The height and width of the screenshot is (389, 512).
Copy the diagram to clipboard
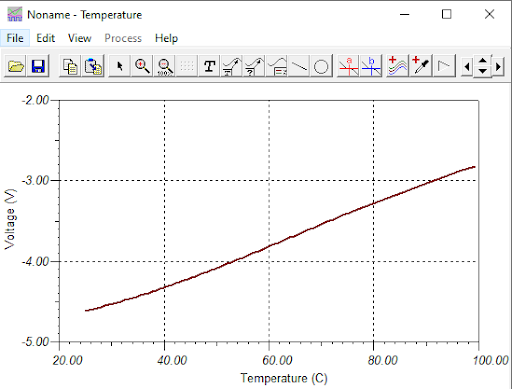pos(70,66)
